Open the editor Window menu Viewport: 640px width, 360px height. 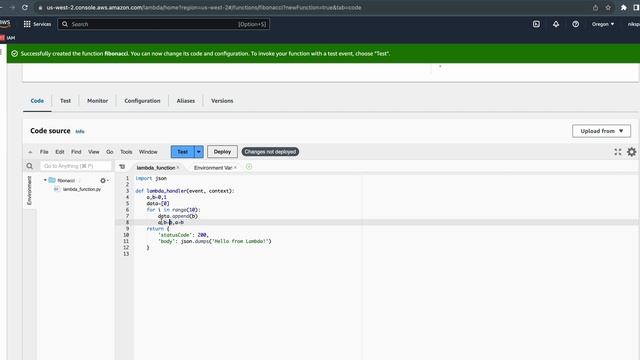[x=148, y=152]
